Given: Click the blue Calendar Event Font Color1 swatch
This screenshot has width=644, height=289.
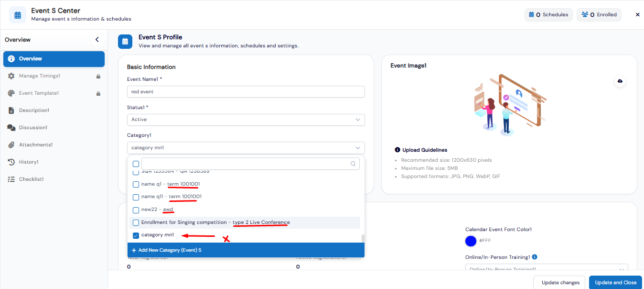Looking at the screenshot, I should tap(471, 241).
